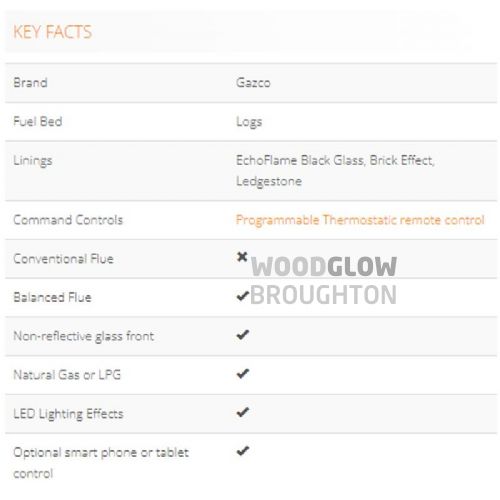Screen dimensions: 500x500
Task: Select the Brand row label
Action: tap(30, 83)
